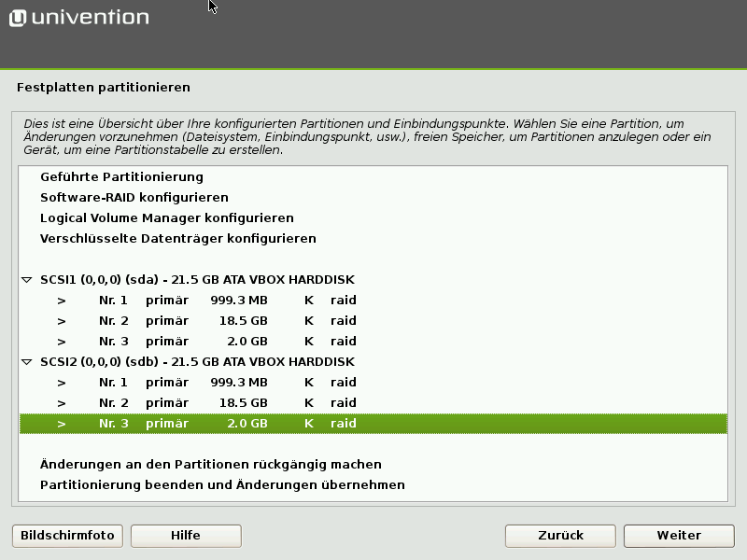Collapse the SCSI2 (sdb) disk tree
Viewport: 747px width, 560px height.
(x=27, y=362)
